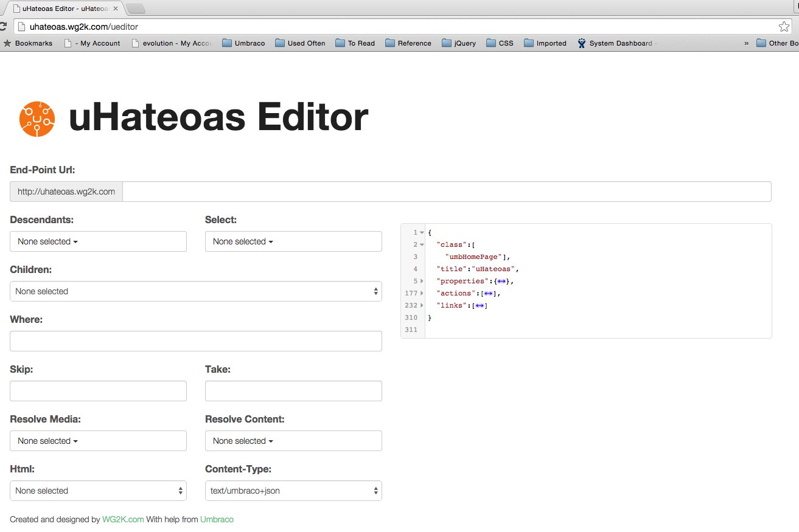The width and height of the screenshot is (799, 532).
Task: Open the Resolve Content dropdown
Action: click(293, 441)
